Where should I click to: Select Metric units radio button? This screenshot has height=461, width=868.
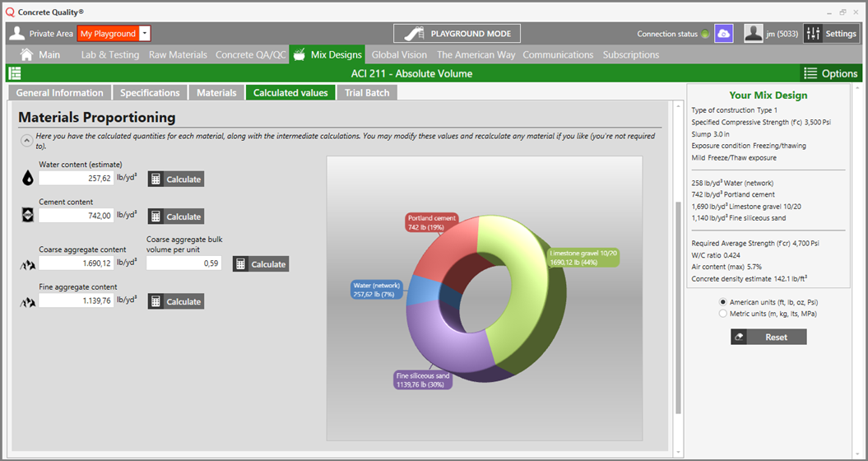[x=723, y=314]
